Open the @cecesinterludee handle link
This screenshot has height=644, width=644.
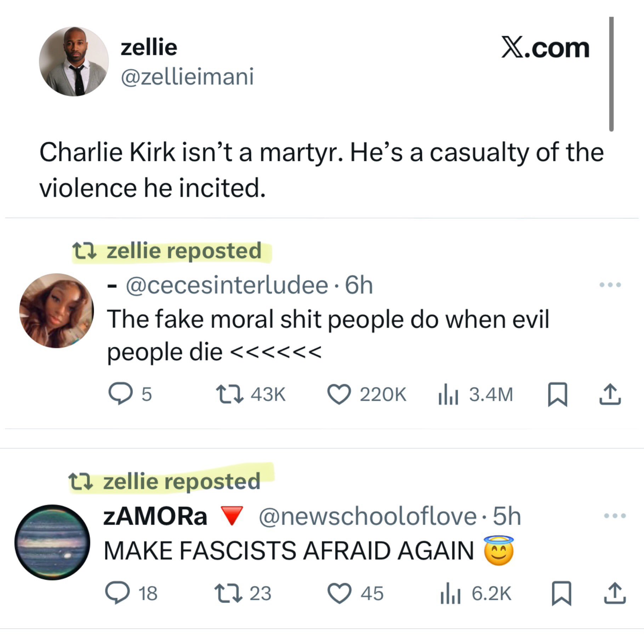227,285
